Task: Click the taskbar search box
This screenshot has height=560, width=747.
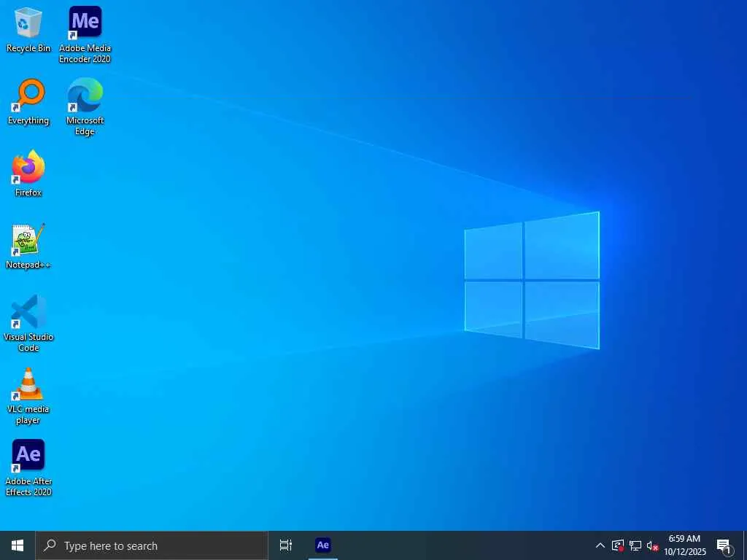Action: coord(152,545)
